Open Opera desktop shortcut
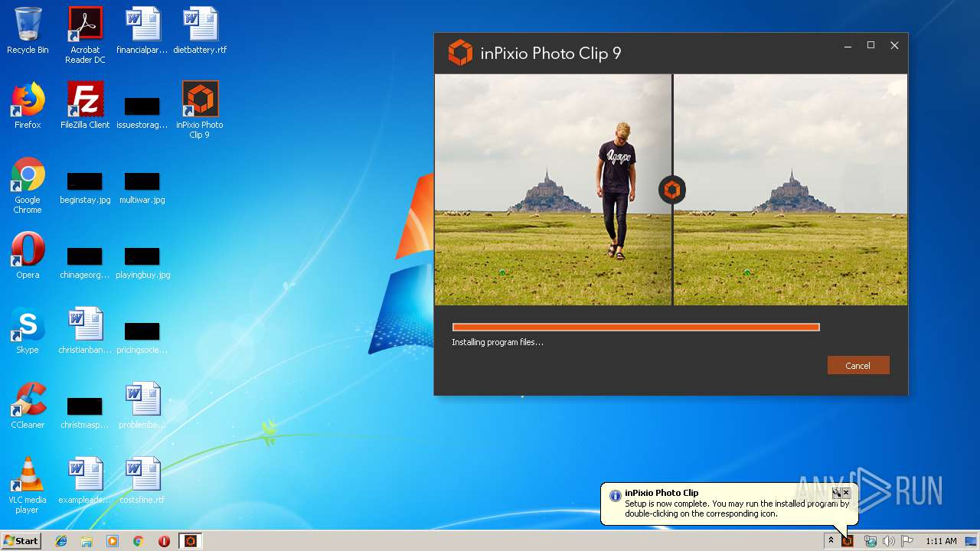Screen dimensions: 980x551 click(28, 256)
